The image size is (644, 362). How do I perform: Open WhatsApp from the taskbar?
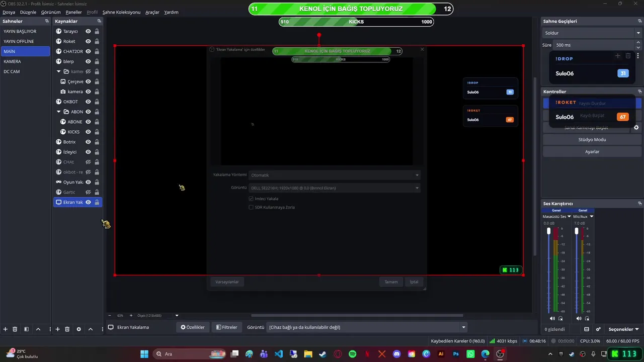pos(470,354)
